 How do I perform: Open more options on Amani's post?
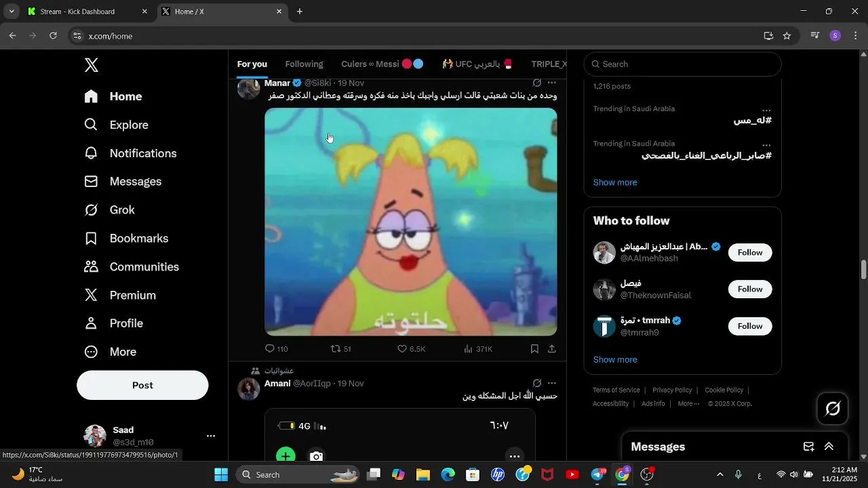(552, 383)
